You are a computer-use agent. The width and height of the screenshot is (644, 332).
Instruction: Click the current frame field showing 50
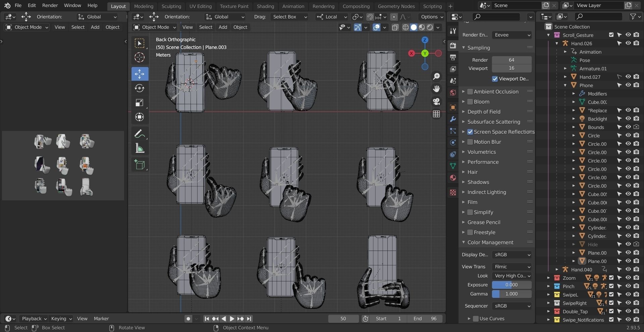(x=343, y=319)
